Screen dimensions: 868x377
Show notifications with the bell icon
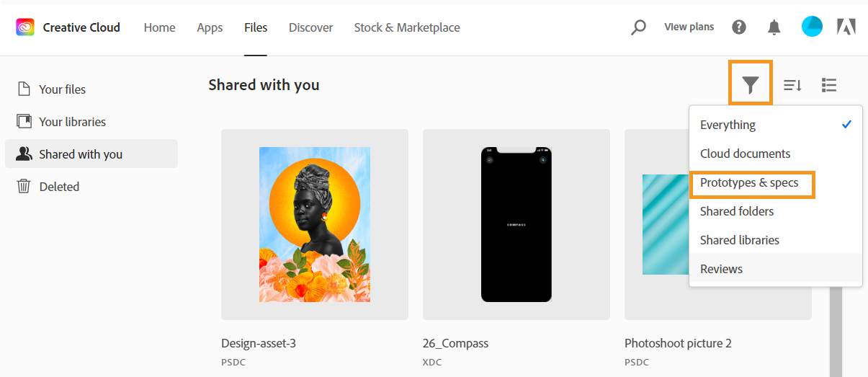pos(774,27)
